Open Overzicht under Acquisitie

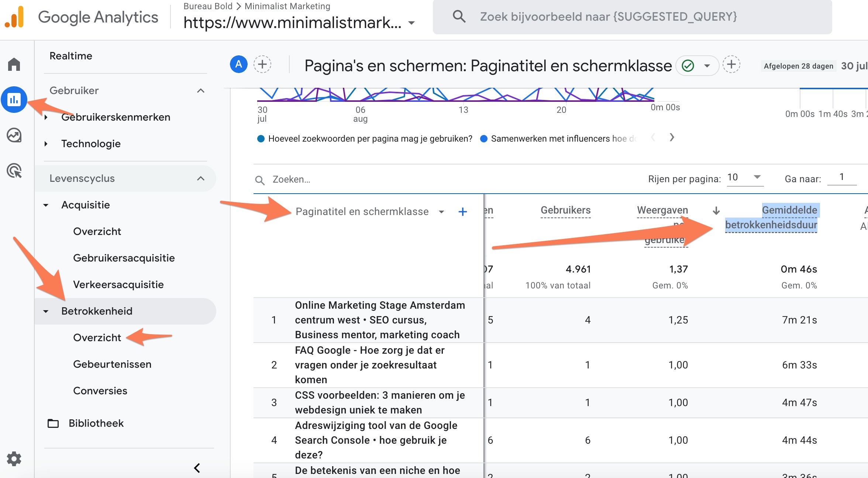[97, 232]
